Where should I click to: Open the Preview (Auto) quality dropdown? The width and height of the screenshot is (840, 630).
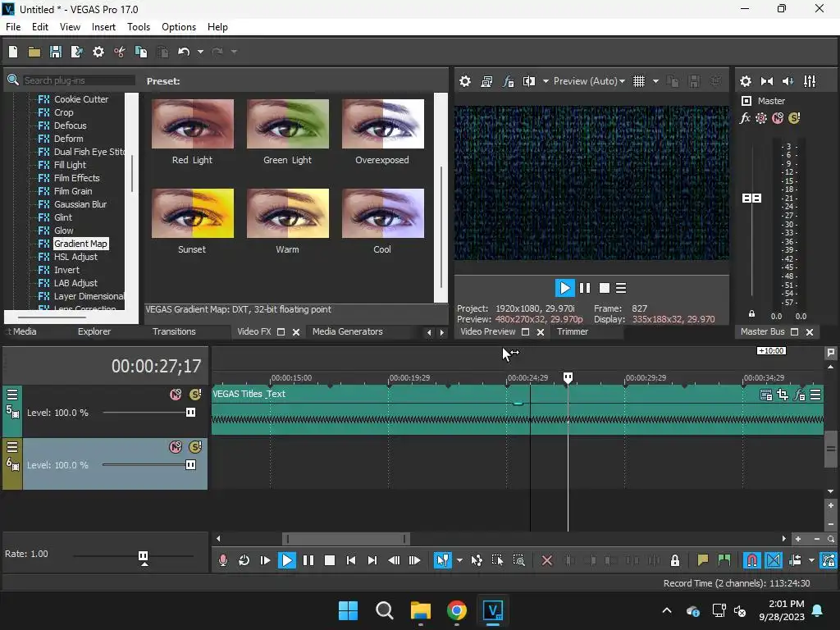pyautogui.click(x=589, y=81)
